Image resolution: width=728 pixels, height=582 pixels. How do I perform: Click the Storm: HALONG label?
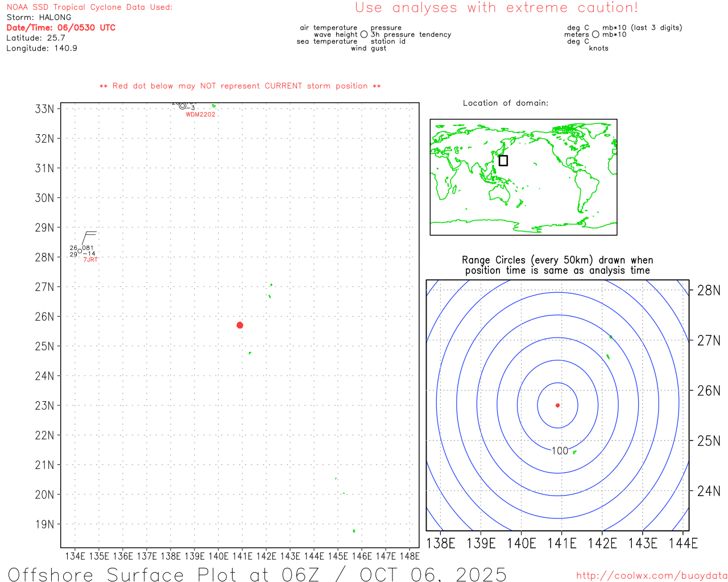click(39, 18)
